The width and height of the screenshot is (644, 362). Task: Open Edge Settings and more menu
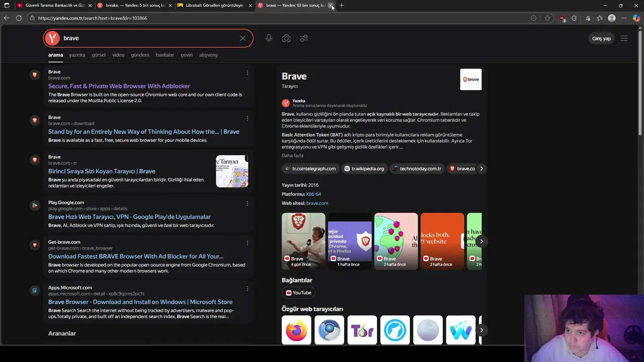pyautogui.click(x=624, y=18)
